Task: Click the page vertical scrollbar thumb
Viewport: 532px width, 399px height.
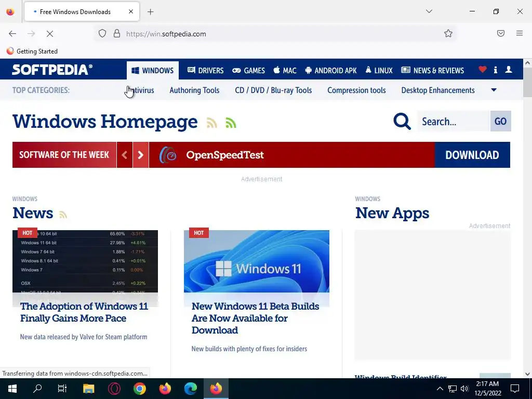Action: (527, 82)
